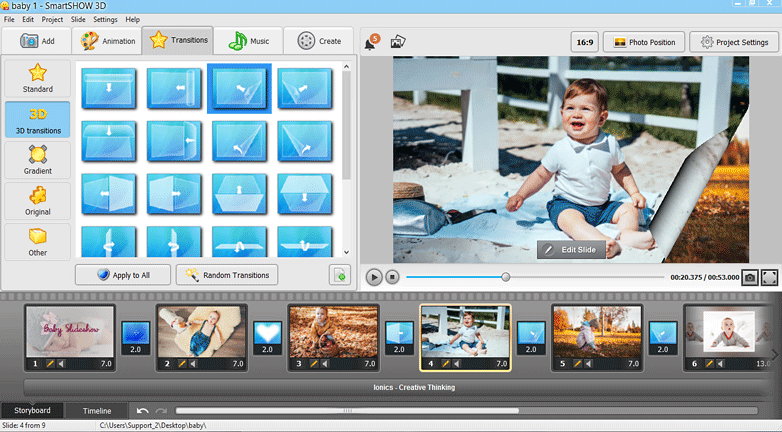Click the heart transition between slides 2 and 3
This screenshot has width=782, height=432.
point(267,332)
